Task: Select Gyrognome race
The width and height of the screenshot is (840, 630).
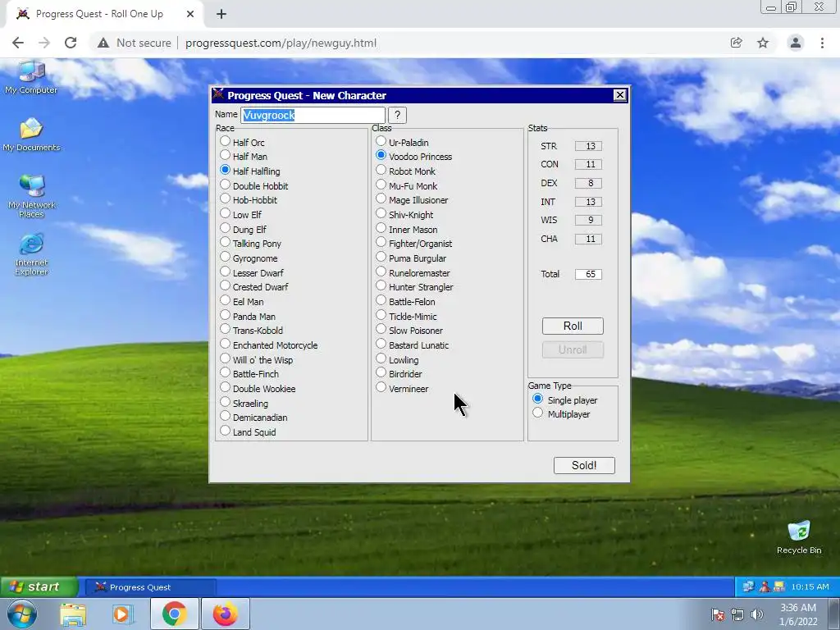Action: [225, 257]
